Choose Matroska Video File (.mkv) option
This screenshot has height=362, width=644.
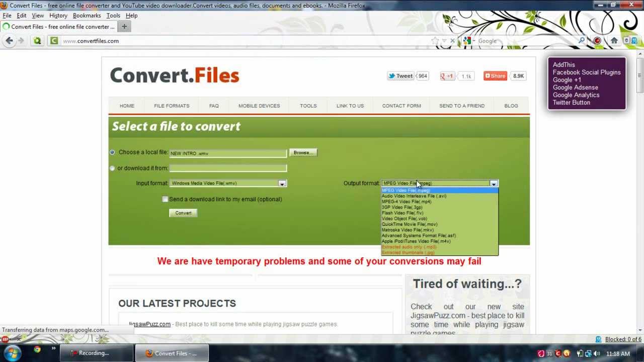tap(440, 230)
